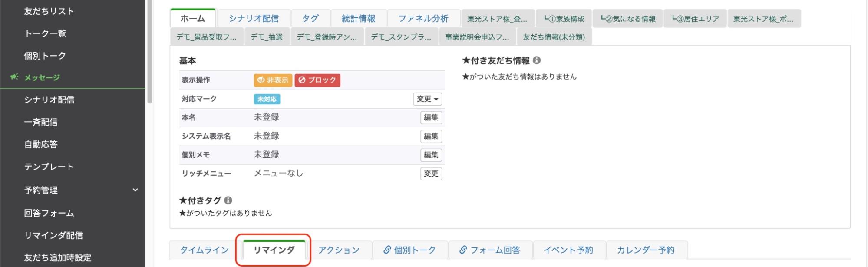Select the └①家族構成 tab
Image resolution: width=868 pixels, height=267 pixels.
point(564,19)
